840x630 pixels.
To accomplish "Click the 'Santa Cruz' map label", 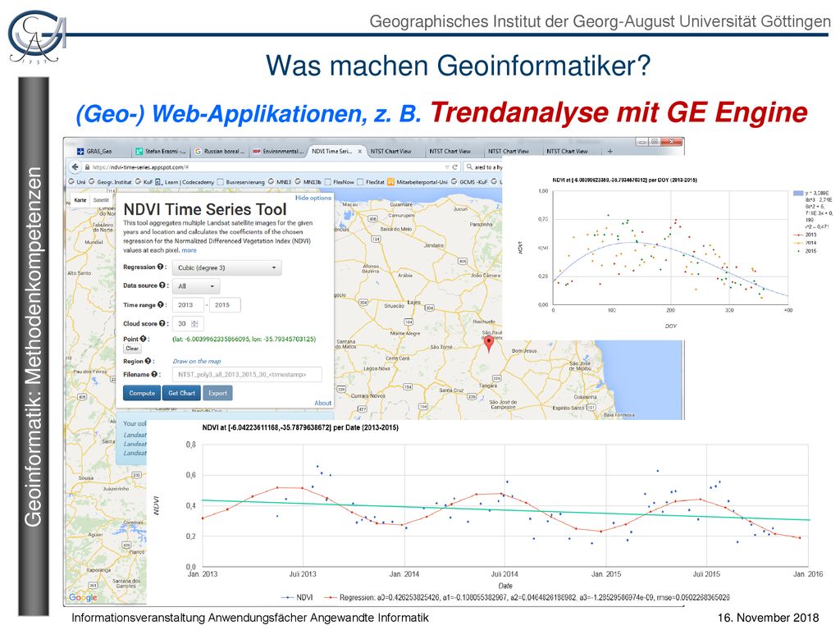I will tap(451, 390).
